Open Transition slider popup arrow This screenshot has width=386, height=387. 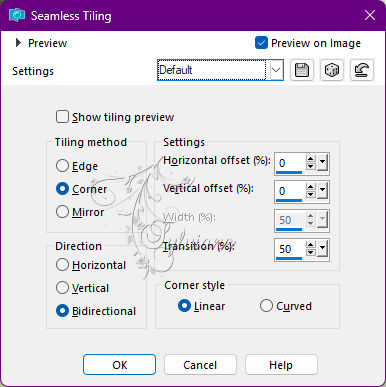tap(322, 249)
